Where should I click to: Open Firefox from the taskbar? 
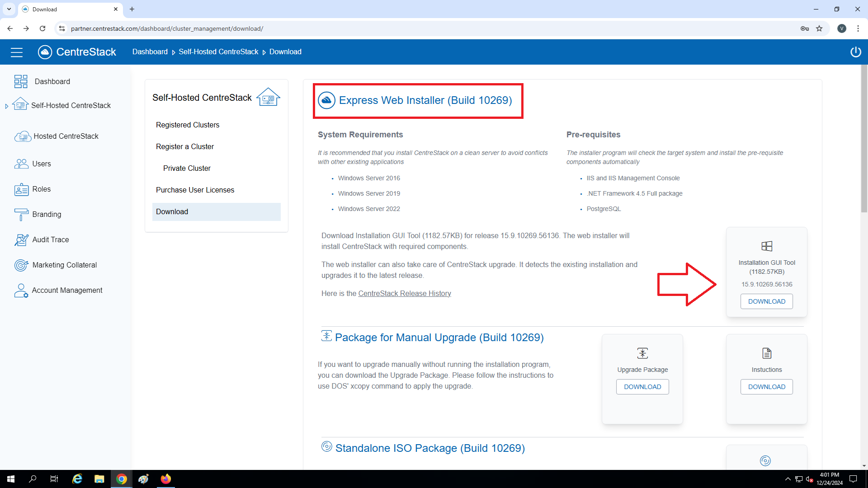click(166, 479)
